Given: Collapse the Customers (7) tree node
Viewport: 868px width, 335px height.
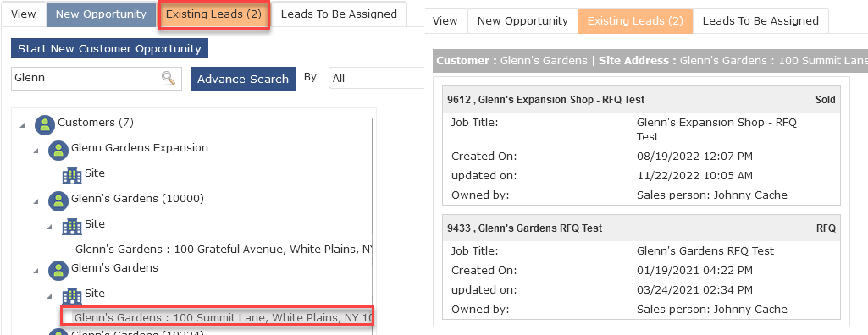Looking at the screenshot, I should pyautogui.click(x=23, y=125).
